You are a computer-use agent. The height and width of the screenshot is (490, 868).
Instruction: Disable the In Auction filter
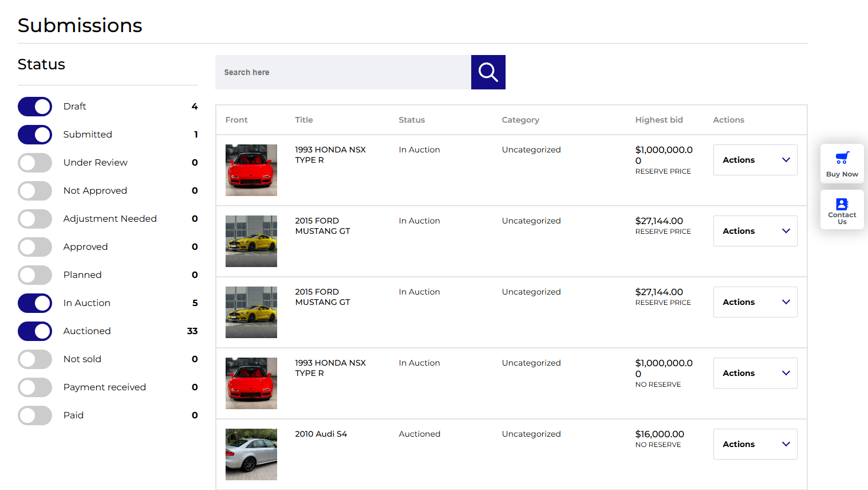point(35,303)
